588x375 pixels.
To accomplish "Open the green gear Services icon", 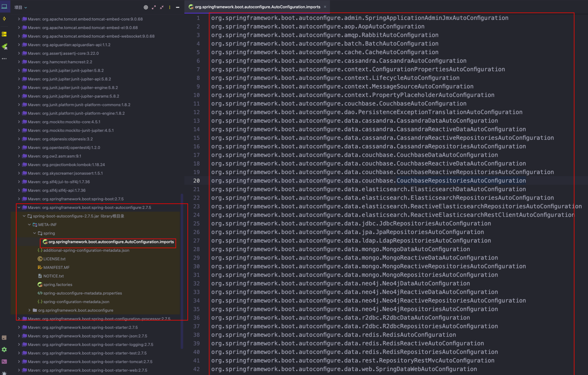I will (x=4, y=349).
